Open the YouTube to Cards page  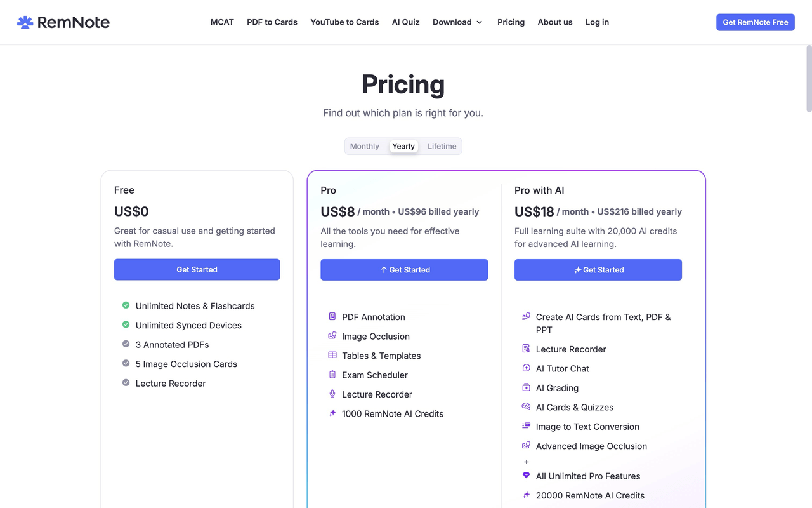(344, 22)
